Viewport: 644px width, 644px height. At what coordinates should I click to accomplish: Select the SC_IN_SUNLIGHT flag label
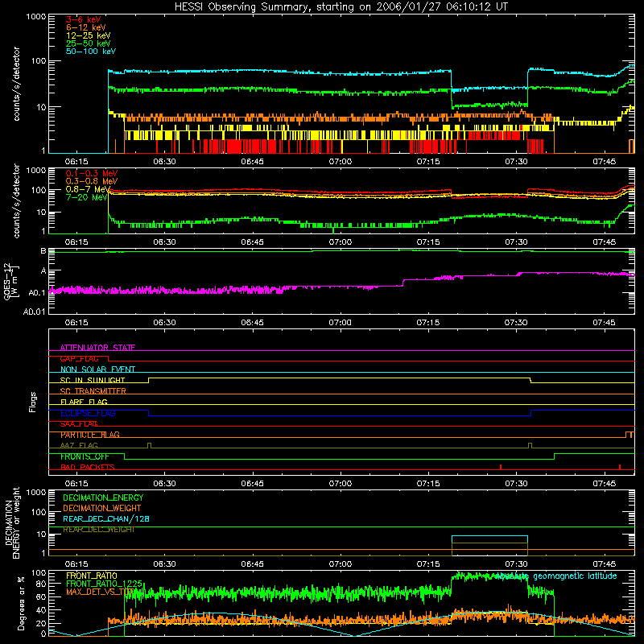point(93,380)
